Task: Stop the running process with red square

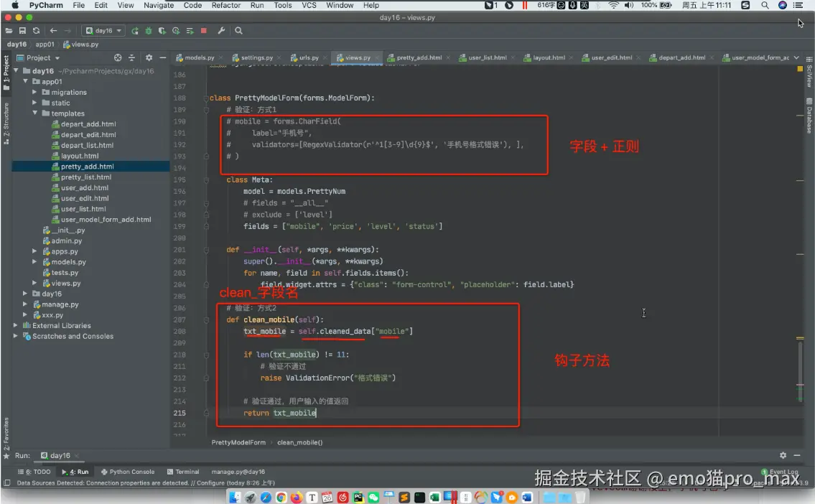Action: [x=204, y=31]
